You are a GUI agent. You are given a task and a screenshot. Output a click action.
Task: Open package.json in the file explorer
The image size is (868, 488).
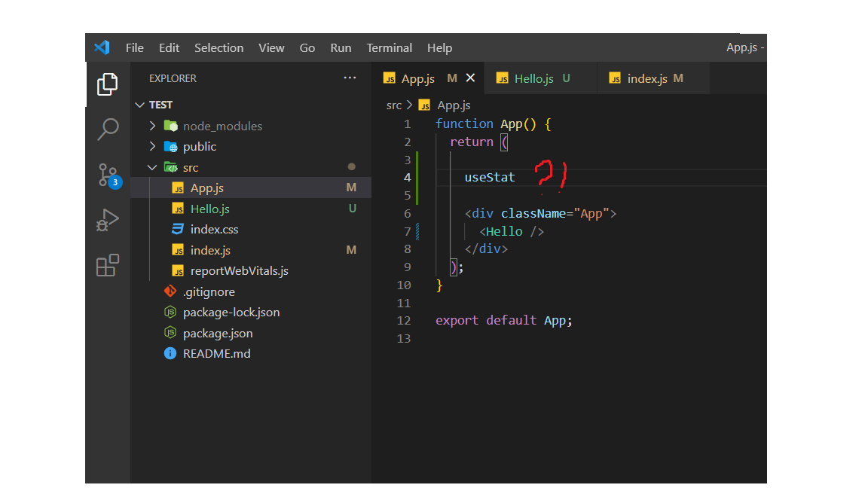(218, 333)
